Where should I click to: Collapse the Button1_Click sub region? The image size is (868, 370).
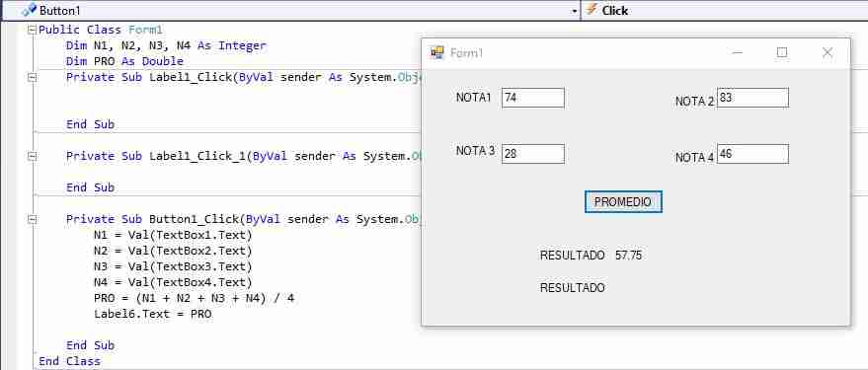pos(33,220)
